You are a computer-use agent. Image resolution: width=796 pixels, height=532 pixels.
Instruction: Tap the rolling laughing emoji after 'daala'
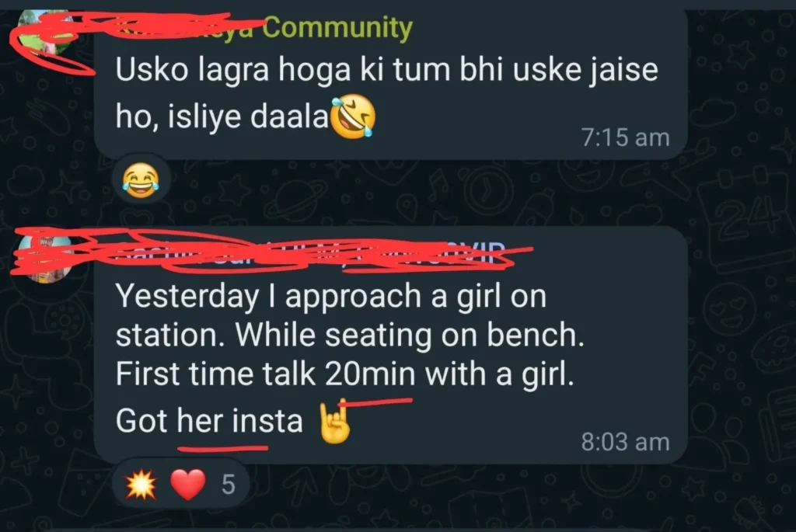(354, 116)
